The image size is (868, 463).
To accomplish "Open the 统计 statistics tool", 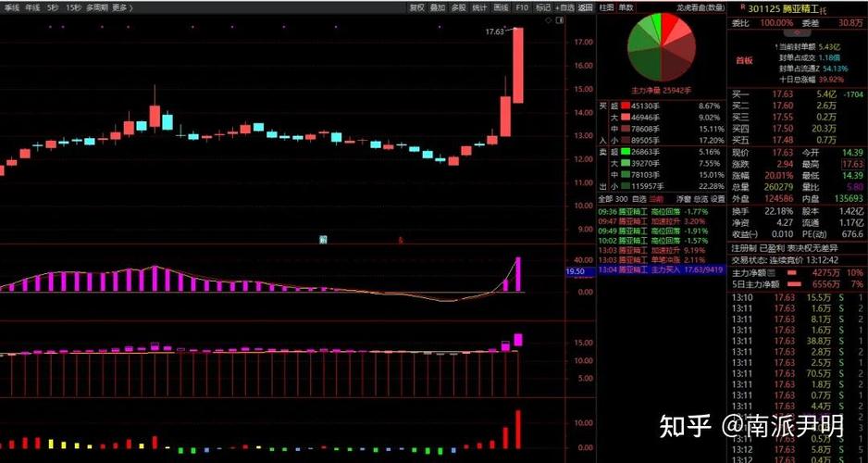I will click(479, 7).
